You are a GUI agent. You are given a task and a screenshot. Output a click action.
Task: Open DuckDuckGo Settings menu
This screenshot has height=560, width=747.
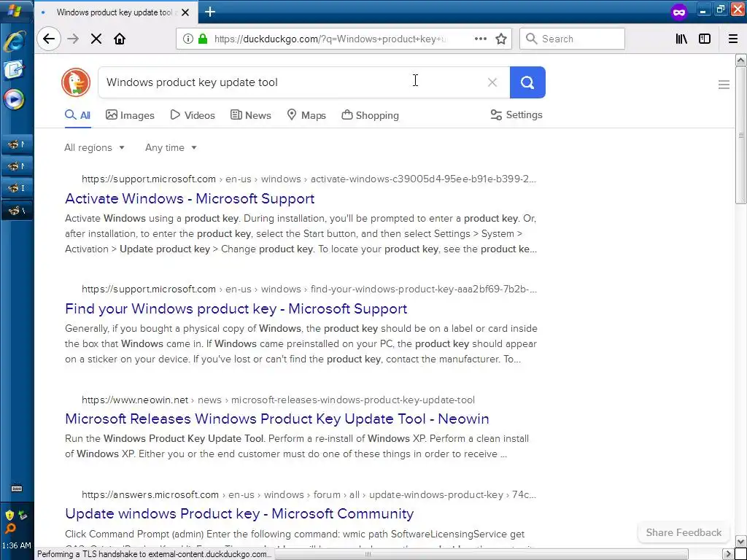click(x=516, y=114)
